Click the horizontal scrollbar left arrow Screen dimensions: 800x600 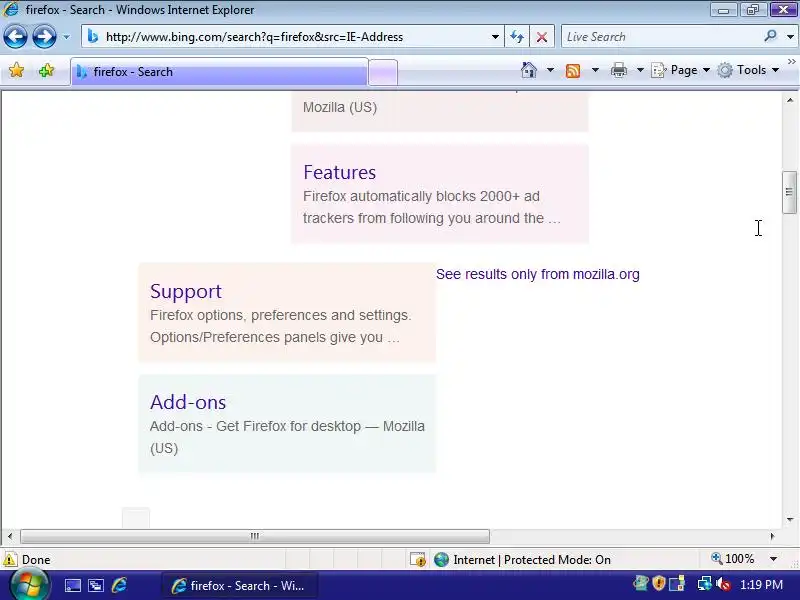[x=10, y=536]
